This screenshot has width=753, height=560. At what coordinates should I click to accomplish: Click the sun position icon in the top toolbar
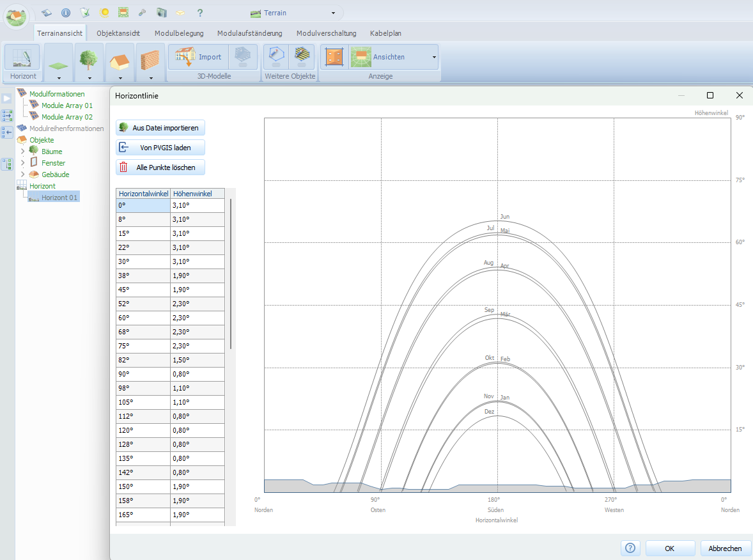pos(104,13)
